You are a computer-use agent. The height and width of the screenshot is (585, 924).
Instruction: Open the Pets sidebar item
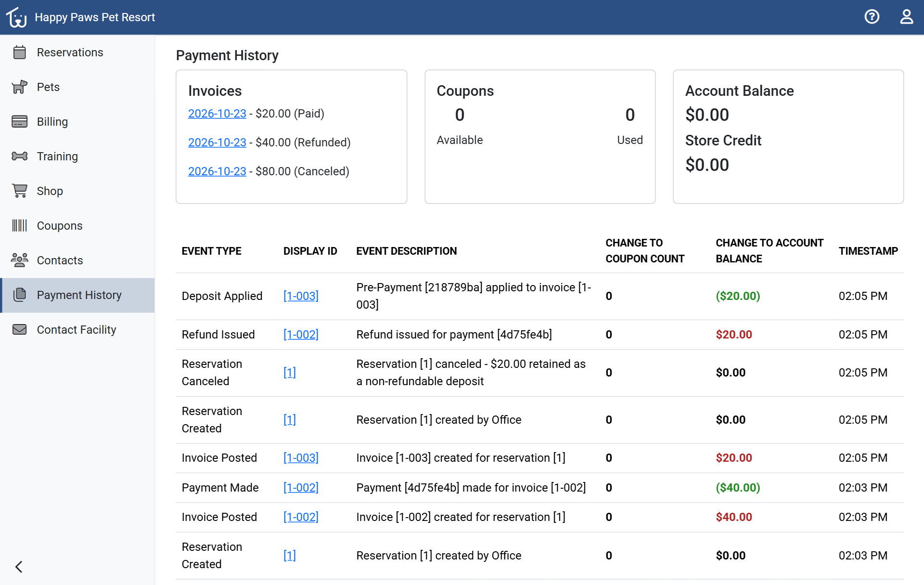(77, 87)
